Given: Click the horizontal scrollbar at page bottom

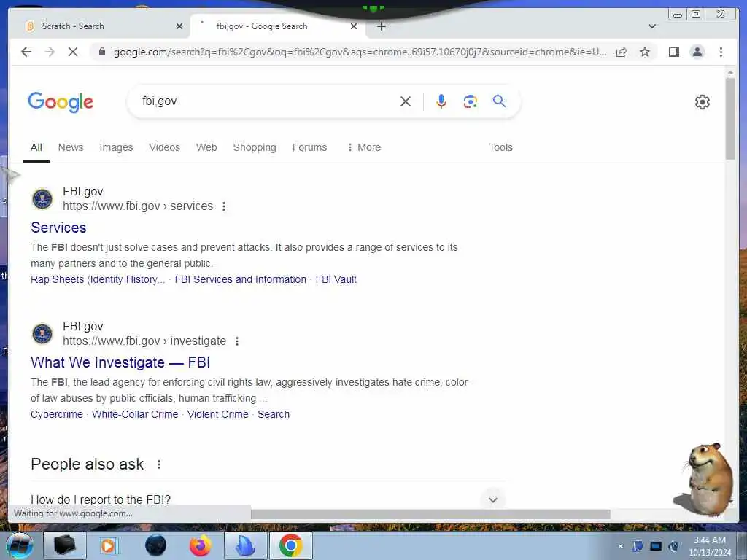Looking at the screenshot, I should tap(430, 514).
